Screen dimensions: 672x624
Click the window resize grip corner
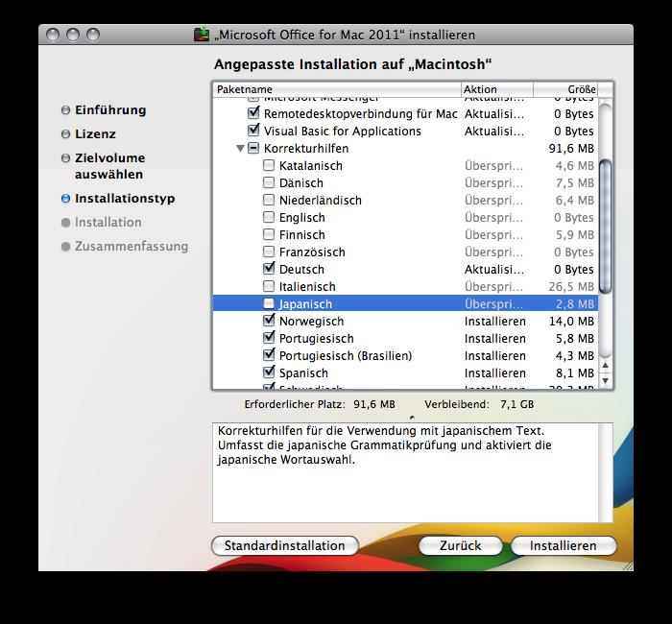point(628,565)
